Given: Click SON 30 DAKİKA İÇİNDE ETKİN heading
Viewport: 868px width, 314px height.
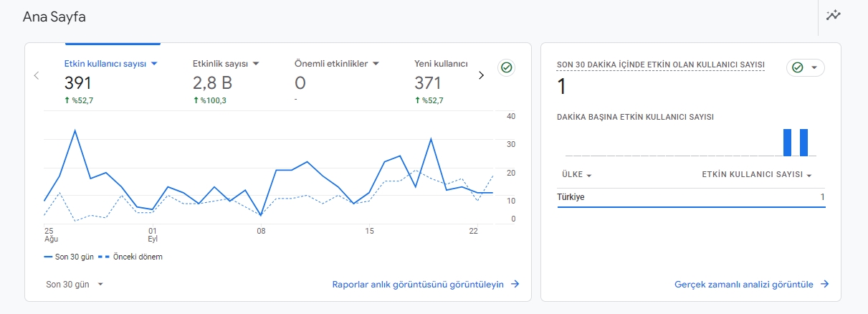Looking at the screenshot, I should [x=661, y=65].
